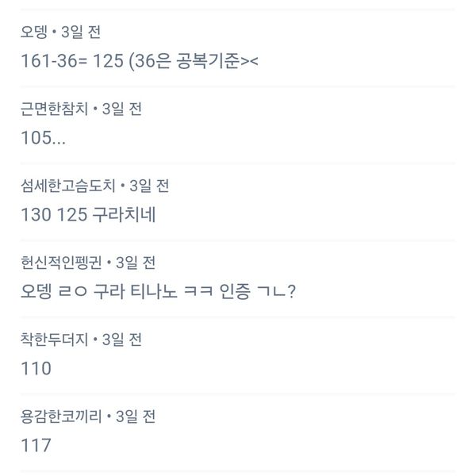Select the comment text "117"
Image resolution: width=476 pixels, height=476 pixels.
point(37,445)
